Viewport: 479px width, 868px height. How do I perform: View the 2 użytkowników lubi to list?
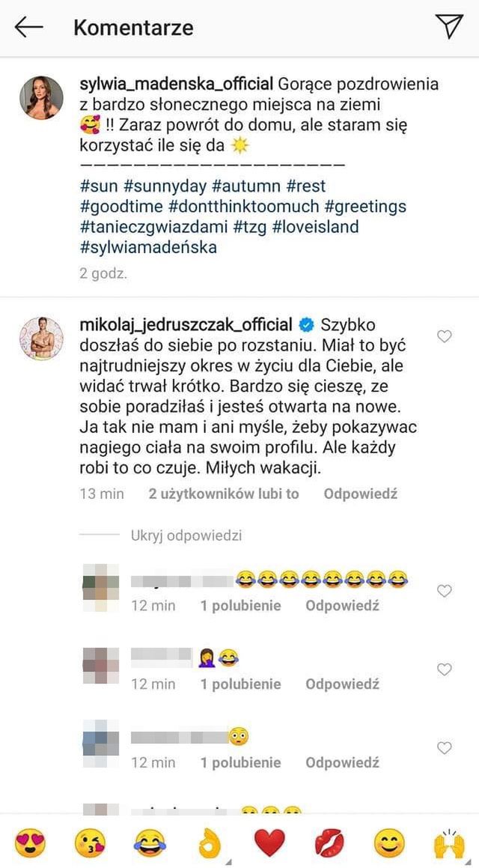click(224, 494)
